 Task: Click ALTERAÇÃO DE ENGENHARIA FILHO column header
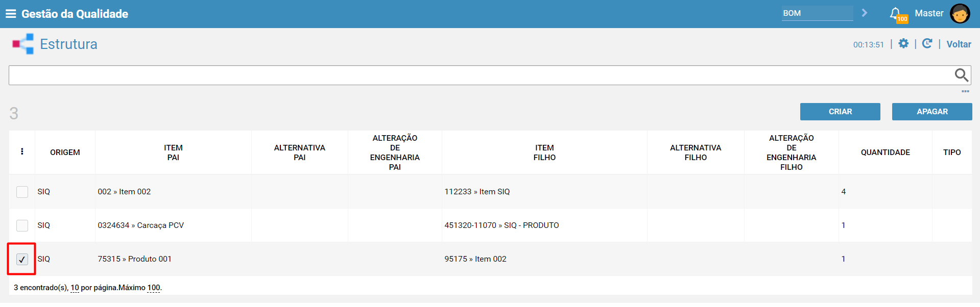(791, 152)
